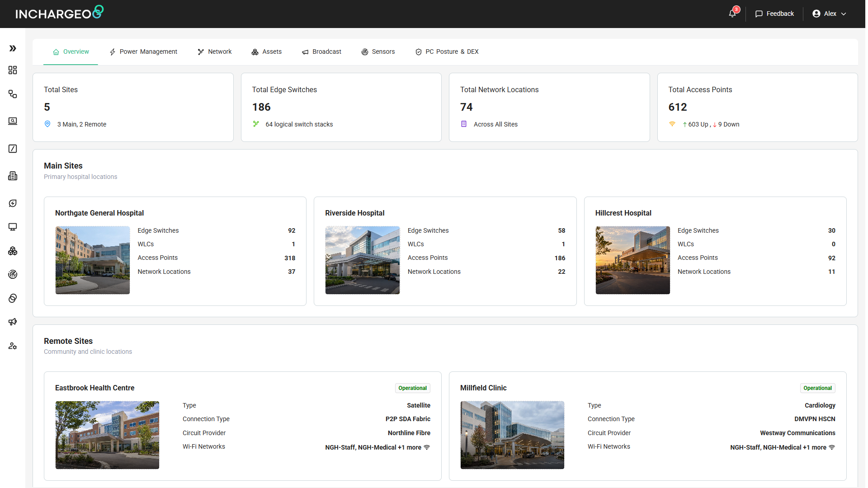Open Riverside Hospital photo
Image resolution: width=868 pixels, height=488 pixels.
[x=363, y=260]
